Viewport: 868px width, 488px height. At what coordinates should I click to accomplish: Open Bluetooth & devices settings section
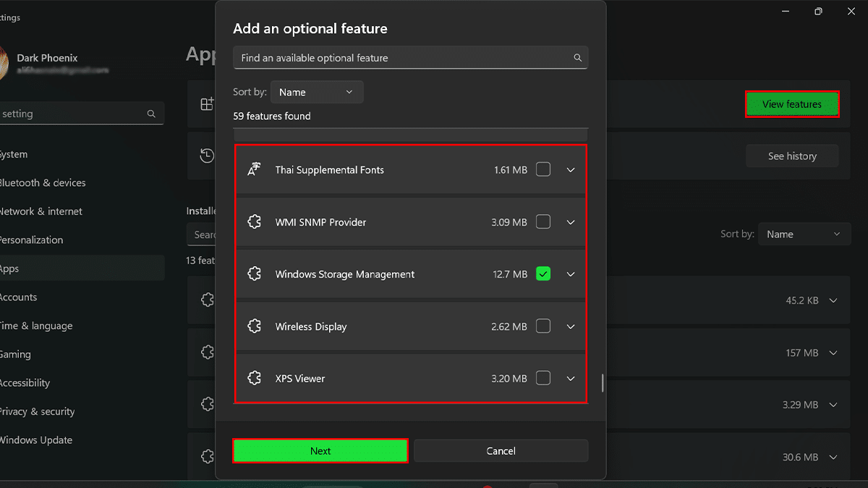(42, 183)
